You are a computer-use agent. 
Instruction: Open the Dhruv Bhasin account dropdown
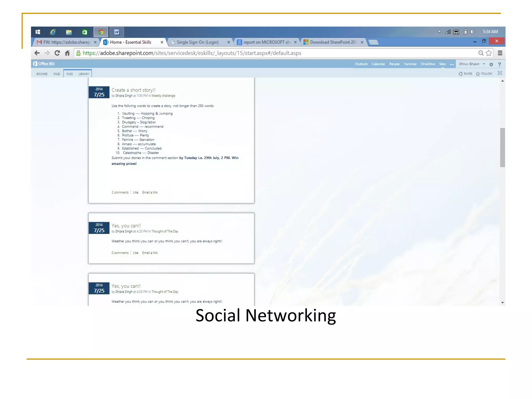(x=472, y=64)
